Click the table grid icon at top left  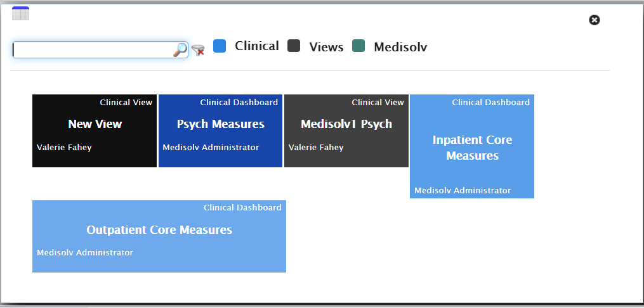20,13
